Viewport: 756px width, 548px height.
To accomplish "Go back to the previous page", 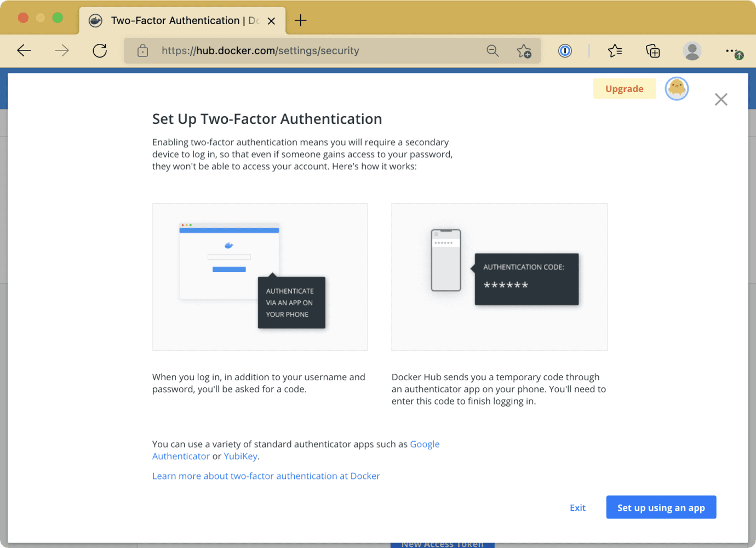I will [24, 51].
